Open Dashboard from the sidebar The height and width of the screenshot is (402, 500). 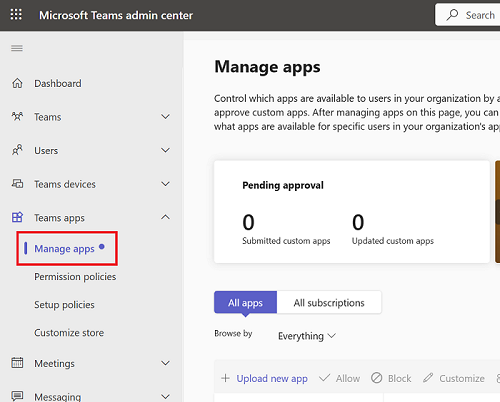(58, 83)
